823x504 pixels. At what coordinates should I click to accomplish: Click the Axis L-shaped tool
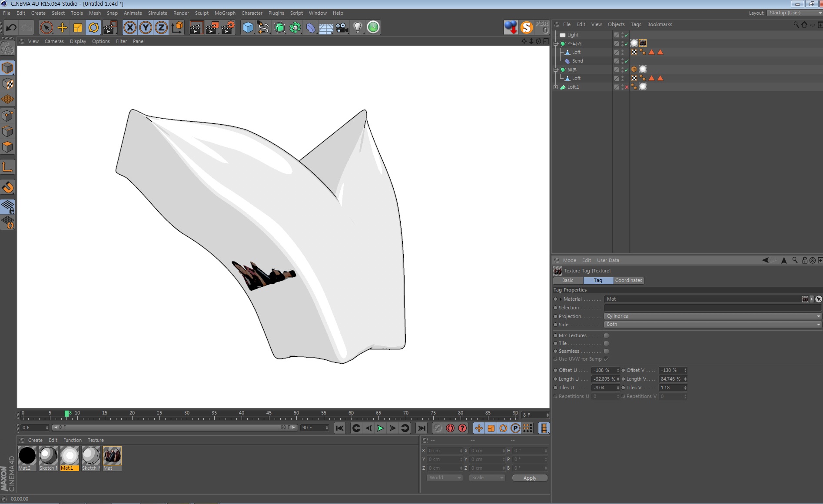pyautogui.click(x=7, y=167)
